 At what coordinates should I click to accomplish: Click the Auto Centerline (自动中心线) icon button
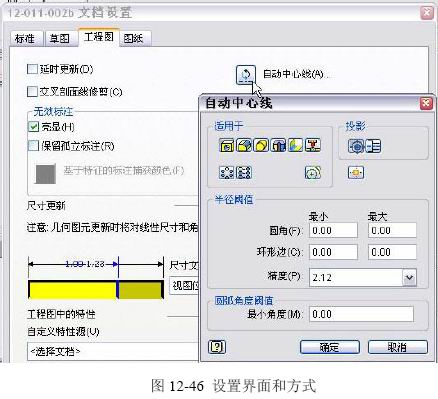(246, 74)
